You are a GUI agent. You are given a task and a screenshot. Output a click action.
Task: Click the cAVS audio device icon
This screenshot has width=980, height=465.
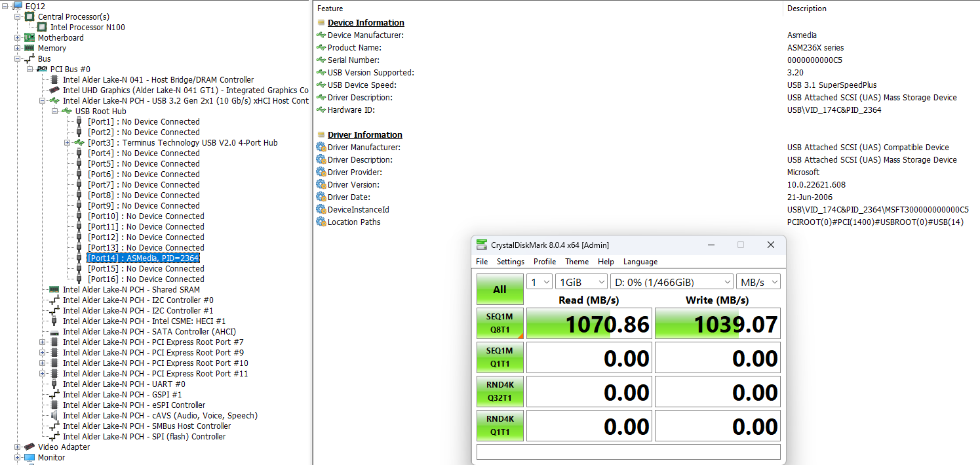click(54, 415)
